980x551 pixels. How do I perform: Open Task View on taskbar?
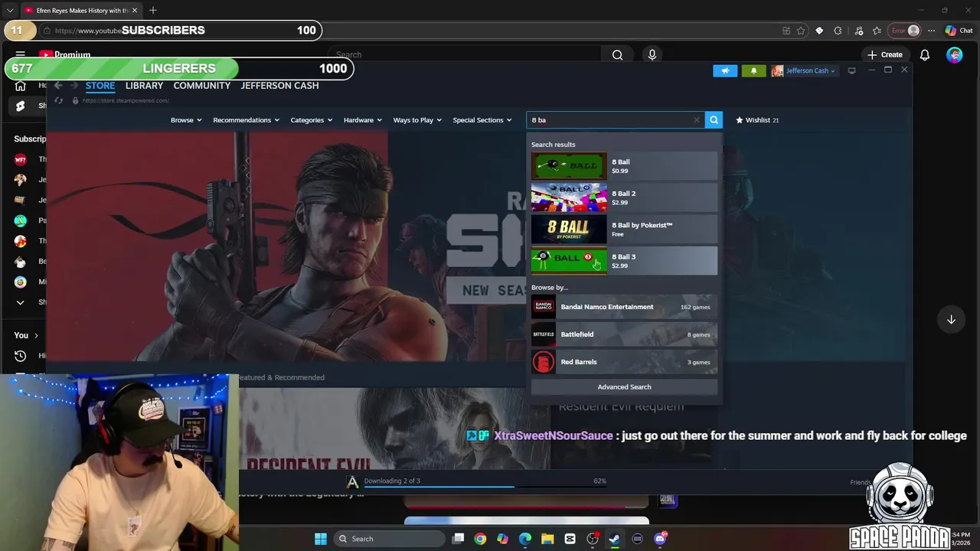click(458, 539)
